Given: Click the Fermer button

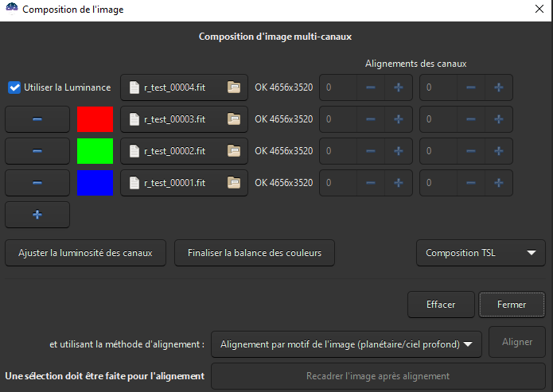Looking at the screenshot, I should coord(512,305).
